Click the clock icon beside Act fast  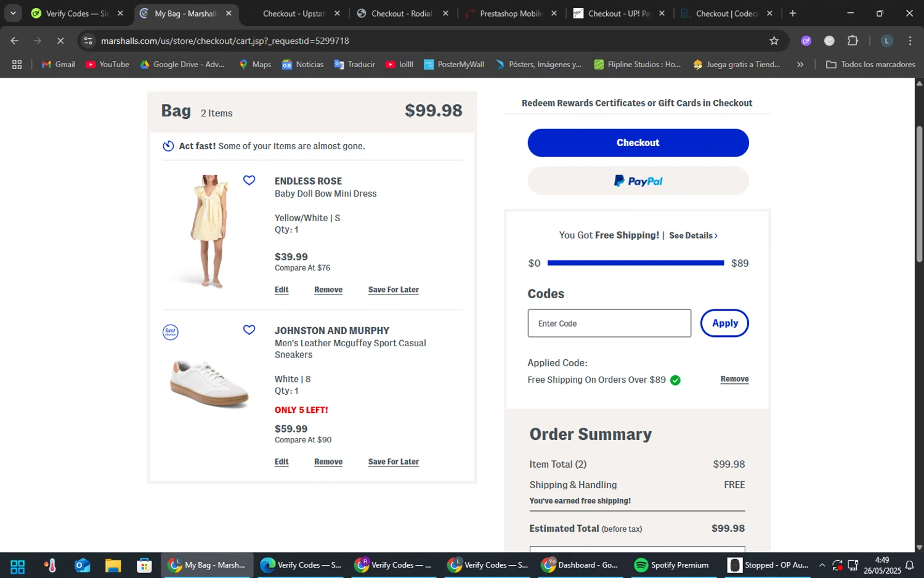tap(168, 146)
